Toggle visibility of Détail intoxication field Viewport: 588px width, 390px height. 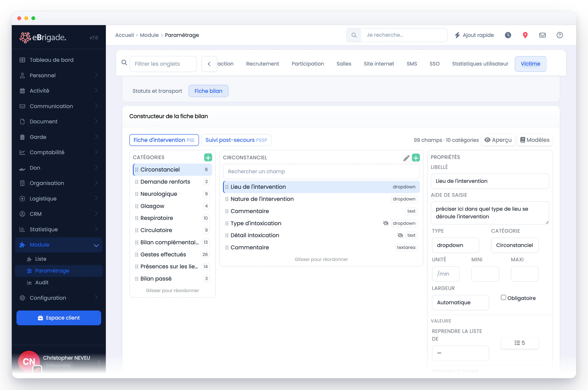point(400,235)
